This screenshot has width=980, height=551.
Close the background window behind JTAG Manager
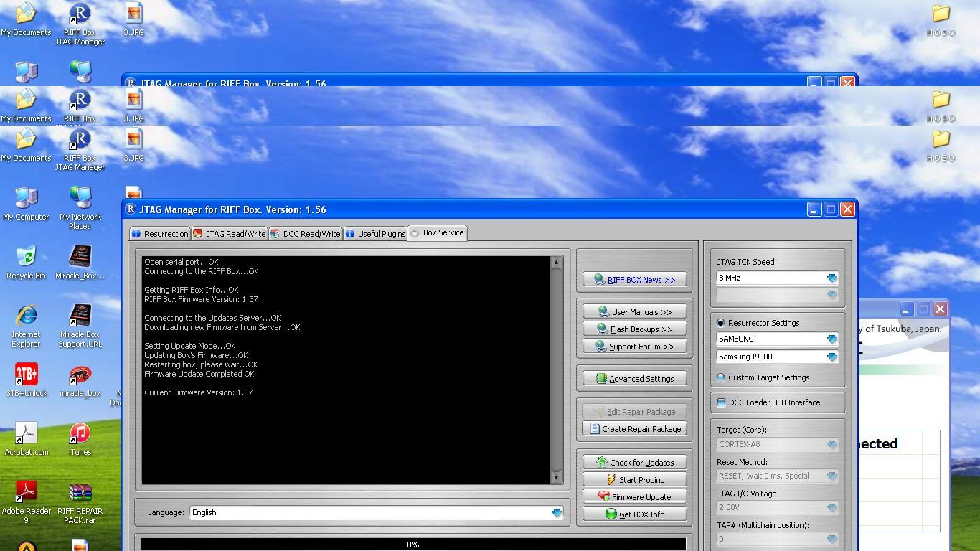pyautogui.click(x=940, y=309)
